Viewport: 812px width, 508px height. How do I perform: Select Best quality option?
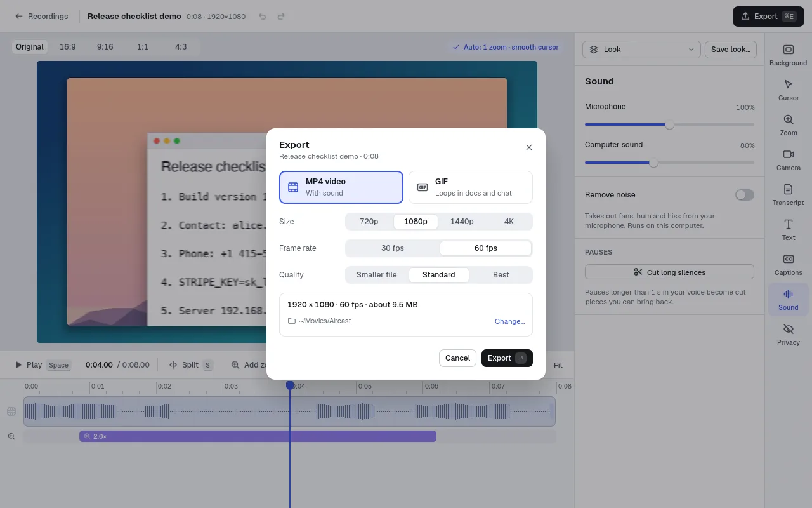[501, 275]
